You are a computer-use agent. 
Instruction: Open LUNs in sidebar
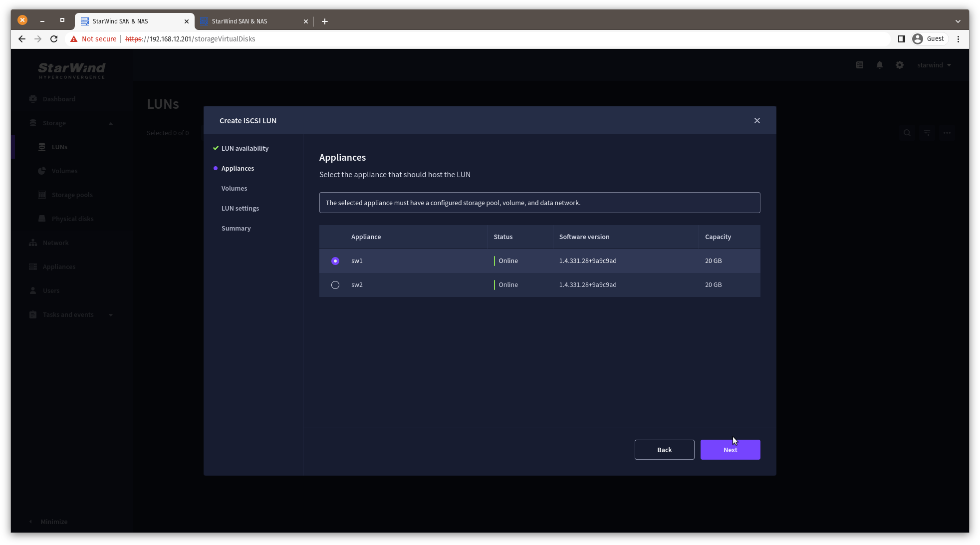pos(59,147)
